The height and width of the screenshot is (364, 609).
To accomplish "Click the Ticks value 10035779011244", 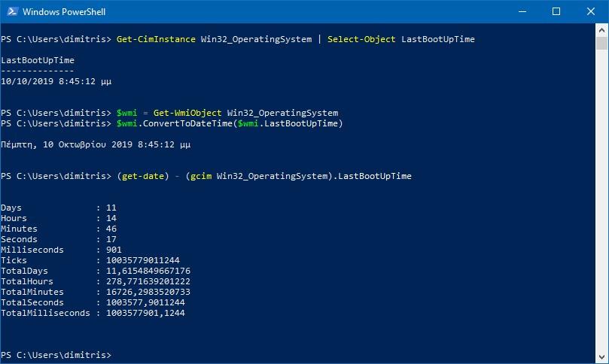I will click(x=143, y=260).
